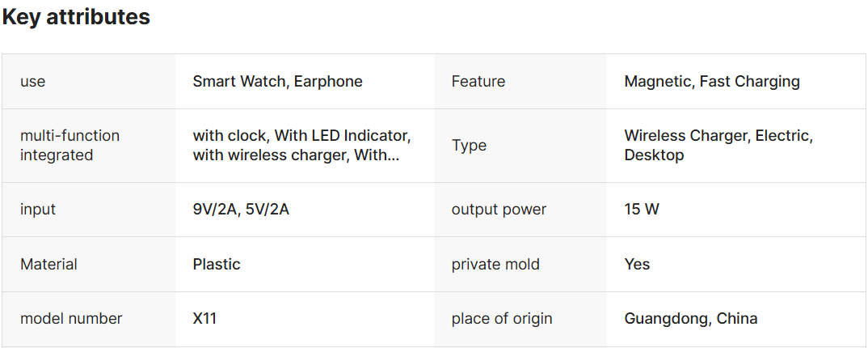Screen dimensions: 868x348
Task: Select the 9V/2A, 5V/2A input value
Action: tap(241, 210)
